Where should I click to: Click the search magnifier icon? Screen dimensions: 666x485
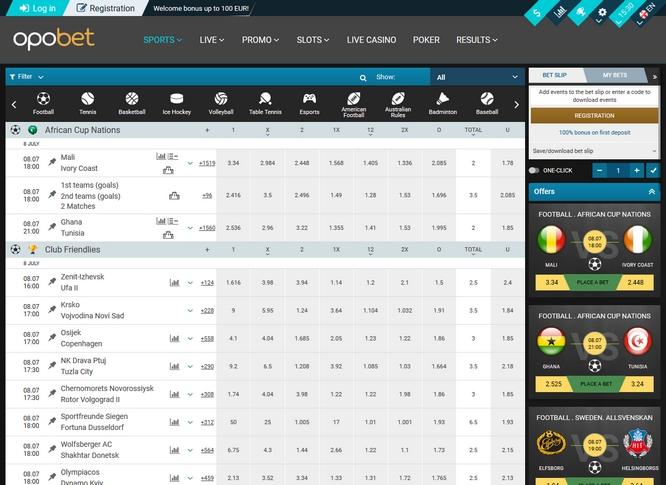click(363, 78)
